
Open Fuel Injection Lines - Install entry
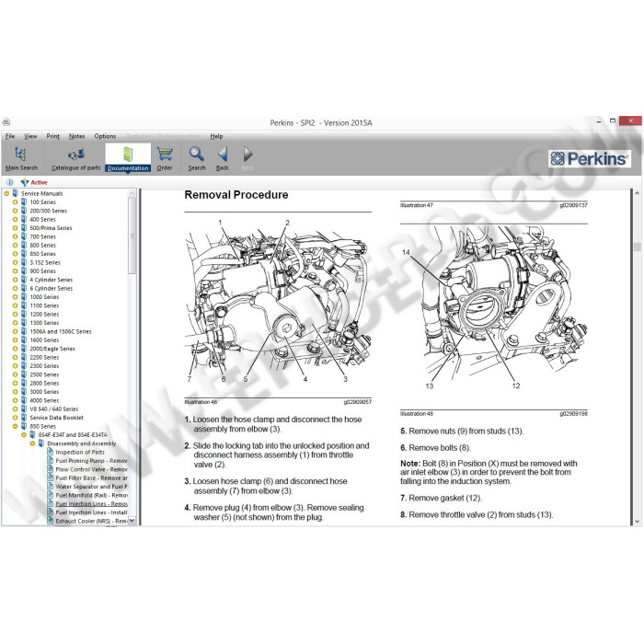pyautogui.click(x=91, y=512)
